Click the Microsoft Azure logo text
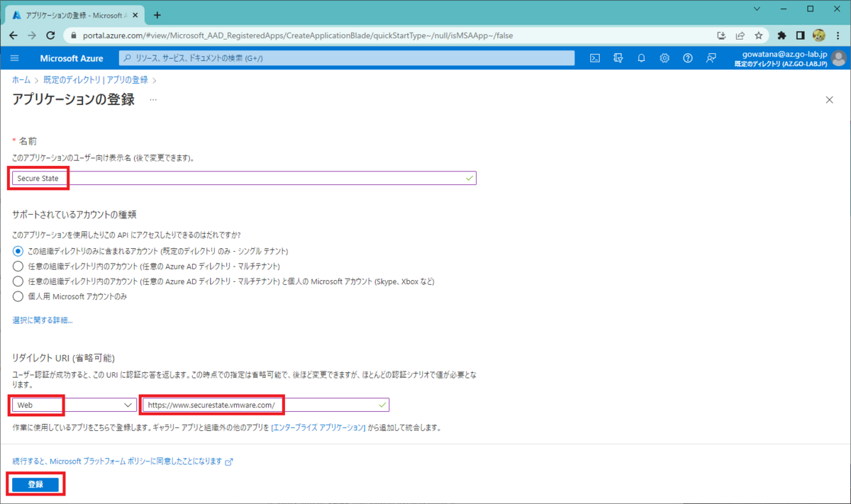Screen dimensions: 851x504 pyautogui.click(x=72, y=58)
